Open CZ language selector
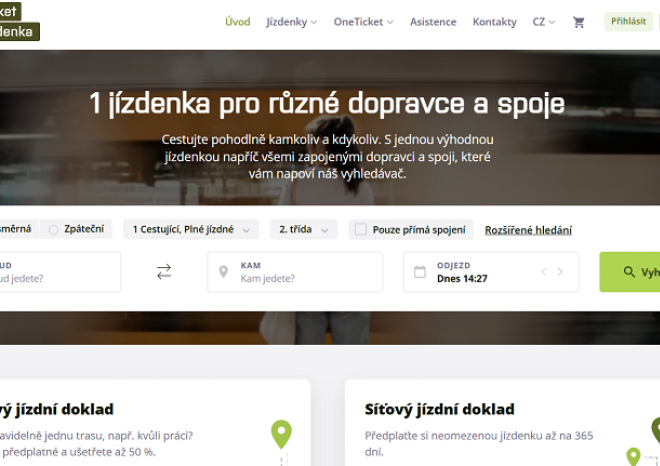Image resolution: width=660 pixels, height=466 pixels. click(x=544, y=22)
